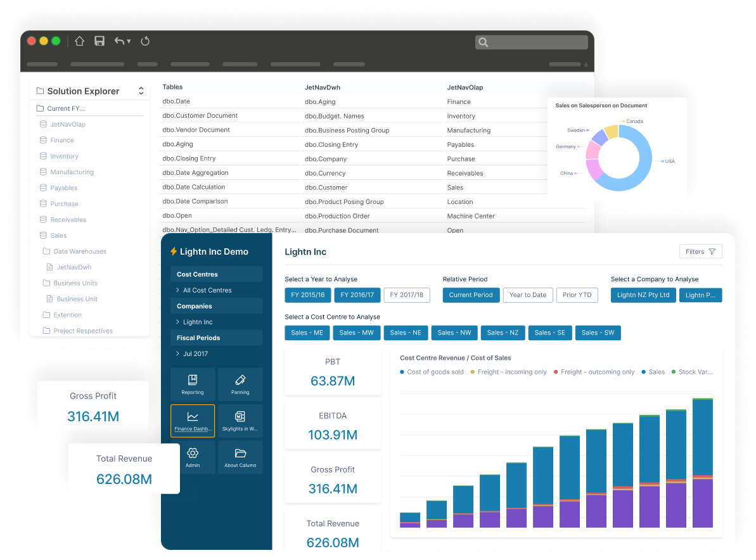Viewport: 756px width, 560px height.
Task: Expand the Jul 2017 fiscal period
Action: (x=195, y=353)
